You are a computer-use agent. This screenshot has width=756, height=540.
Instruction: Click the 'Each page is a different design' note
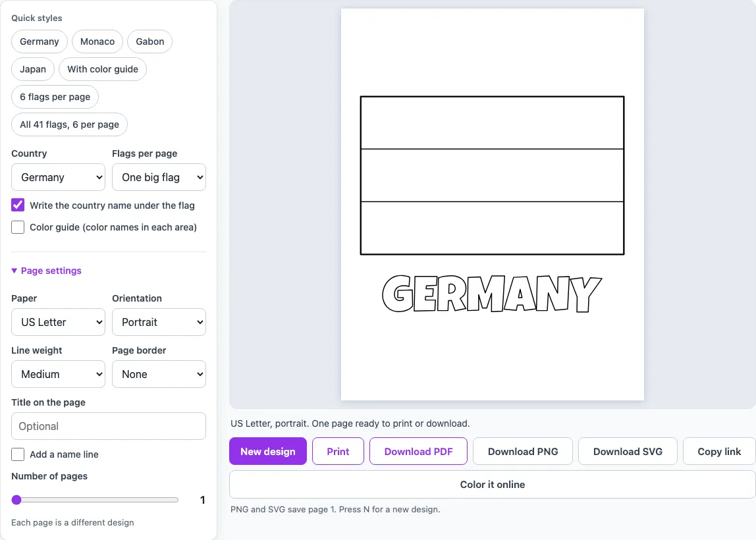pos(72,523)
